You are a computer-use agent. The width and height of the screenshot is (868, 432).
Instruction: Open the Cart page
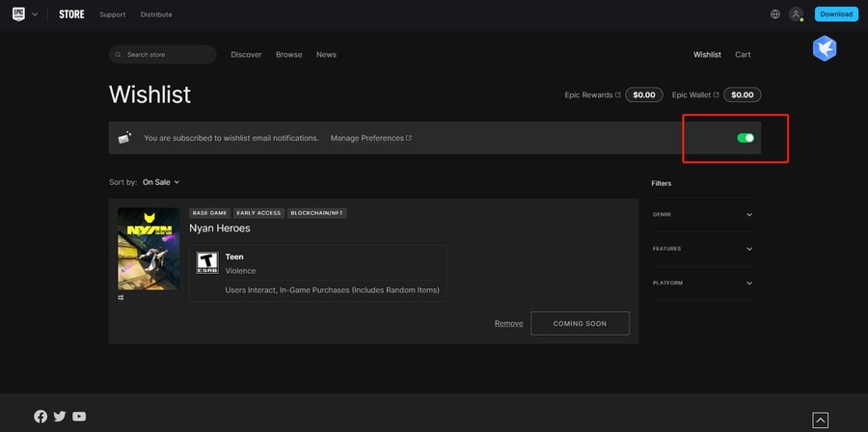[743, 55]
